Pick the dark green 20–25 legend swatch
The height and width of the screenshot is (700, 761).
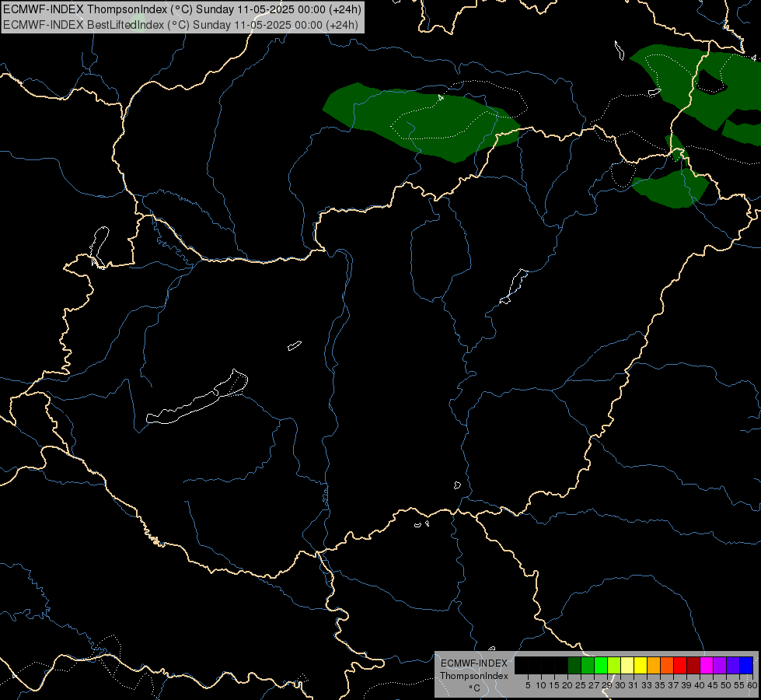point(574,665)
